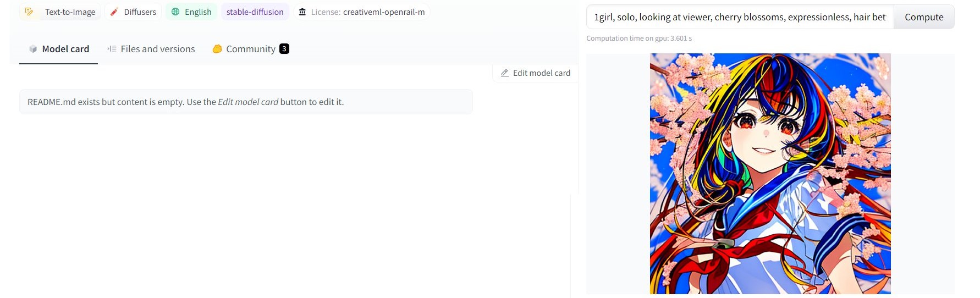
Task: Click the English globe icon
Action: click(175, 12)
